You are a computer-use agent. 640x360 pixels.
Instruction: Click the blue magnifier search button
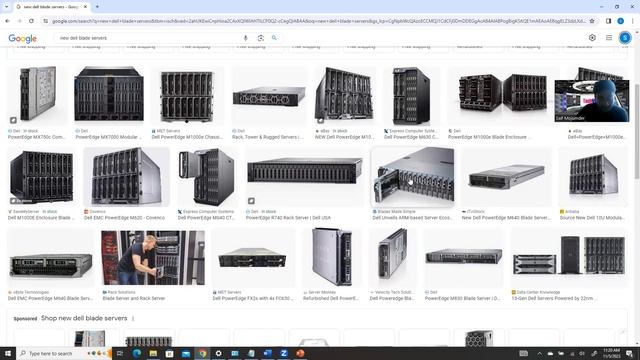(x=274, y=38)
